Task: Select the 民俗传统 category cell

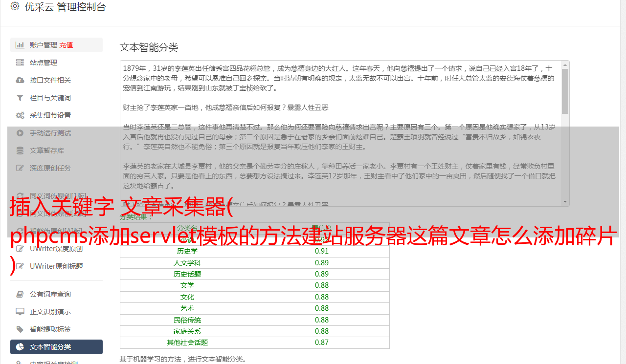Action: point(187,320)
